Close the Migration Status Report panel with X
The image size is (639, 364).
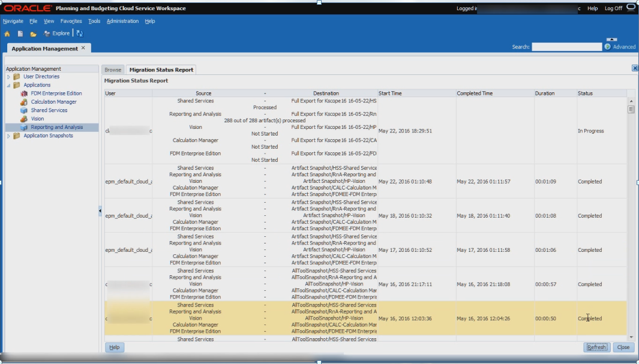pos(635,68)
